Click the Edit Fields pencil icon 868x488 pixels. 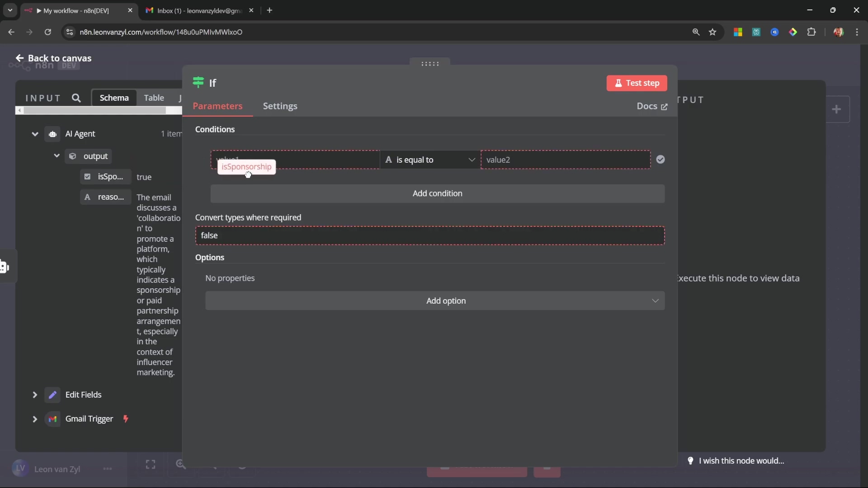[x=52, y=395]
